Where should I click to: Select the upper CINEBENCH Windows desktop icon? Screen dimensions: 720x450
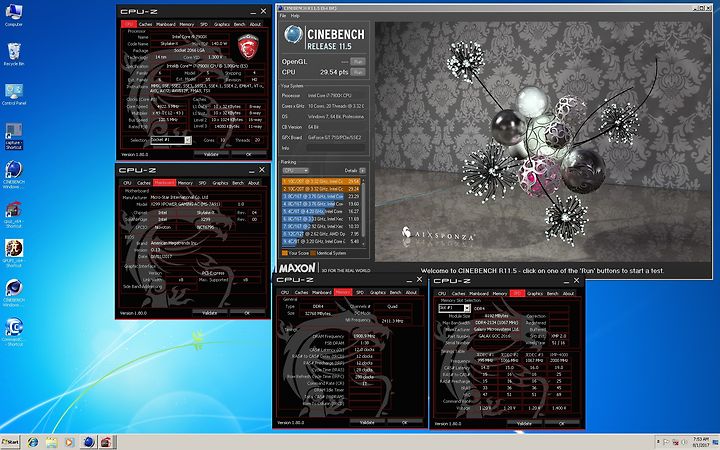(x=13, y=175)
